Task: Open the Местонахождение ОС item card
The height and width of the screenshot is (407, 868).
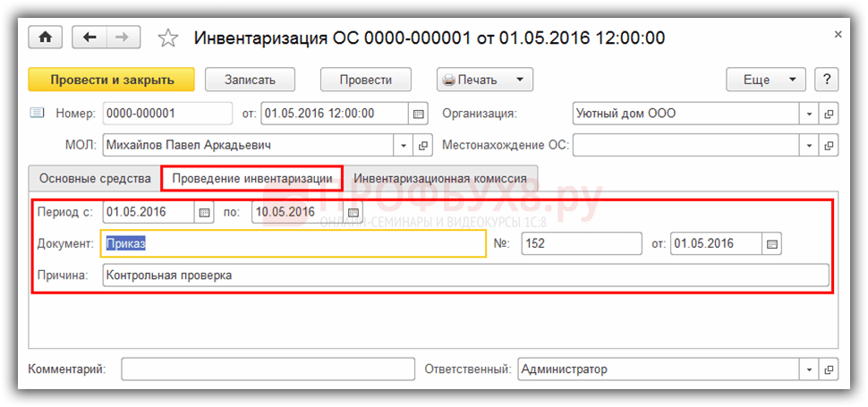Action: [829, 146]
